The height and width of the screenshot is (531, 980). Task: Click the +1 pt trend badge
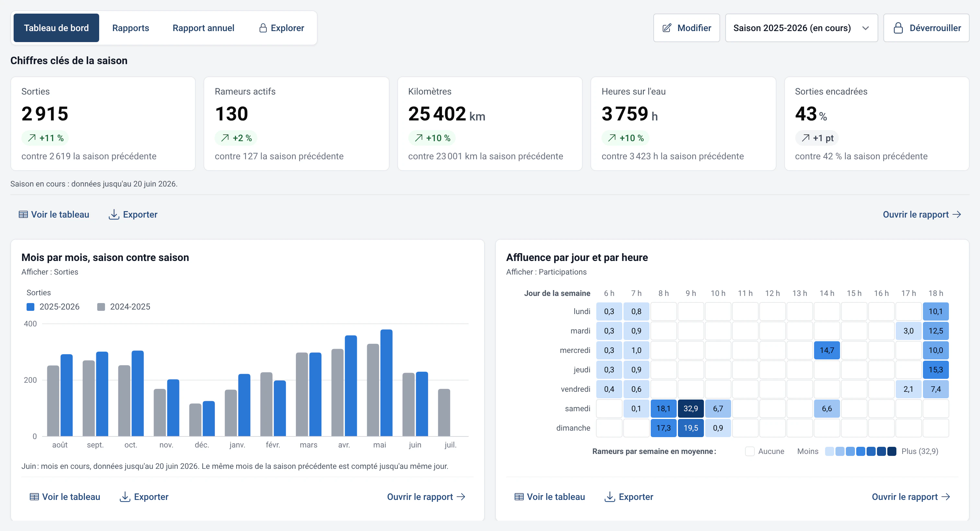point(817,138)
